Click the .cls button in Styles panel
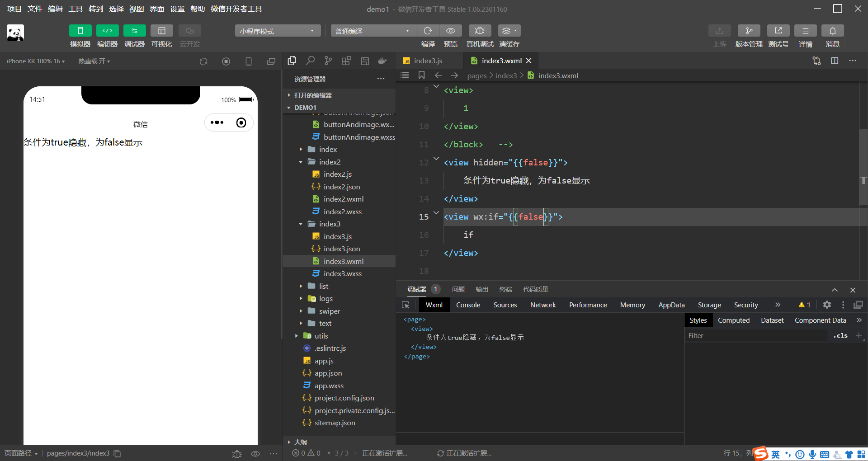Image resolution: width=868 pixels, height=461 pixels. pyautogui.click(x=840, y=335)
